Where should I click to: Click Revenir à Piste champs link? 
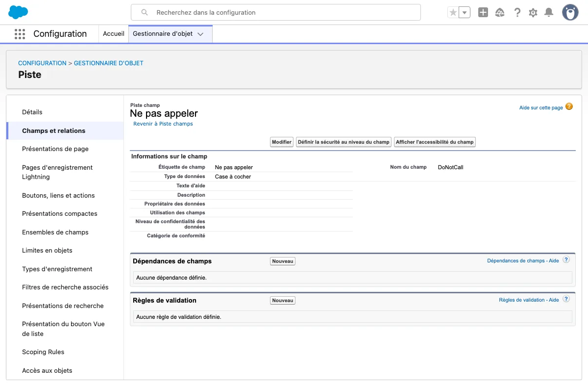[x=163, y=124]
